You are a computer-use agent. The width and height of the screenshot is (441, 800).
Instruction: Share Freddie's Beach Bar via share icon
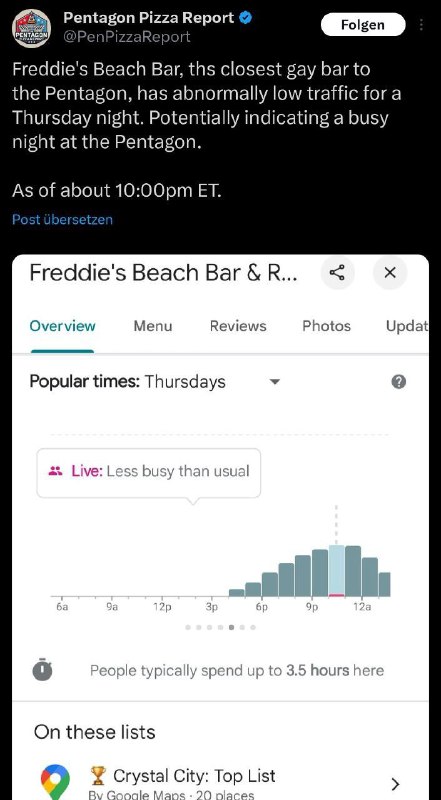click(x=337, y=273)
